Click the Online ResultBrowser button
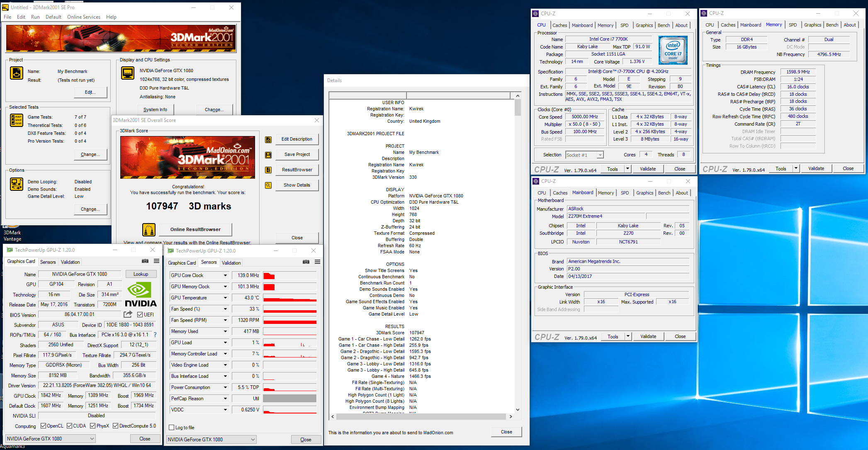The width and height of the screenshot is (868, 450). (195, 229)
